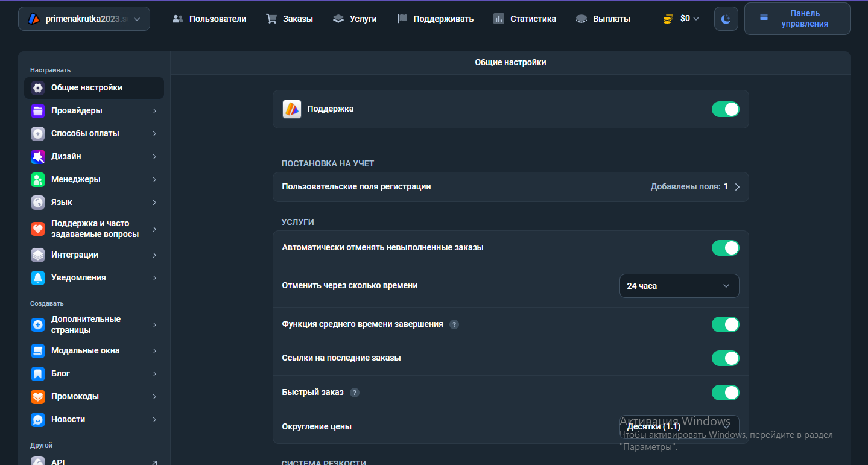
Task: Turn off automatic cancellation of unfulfilled orders
Action: [725, 248]
